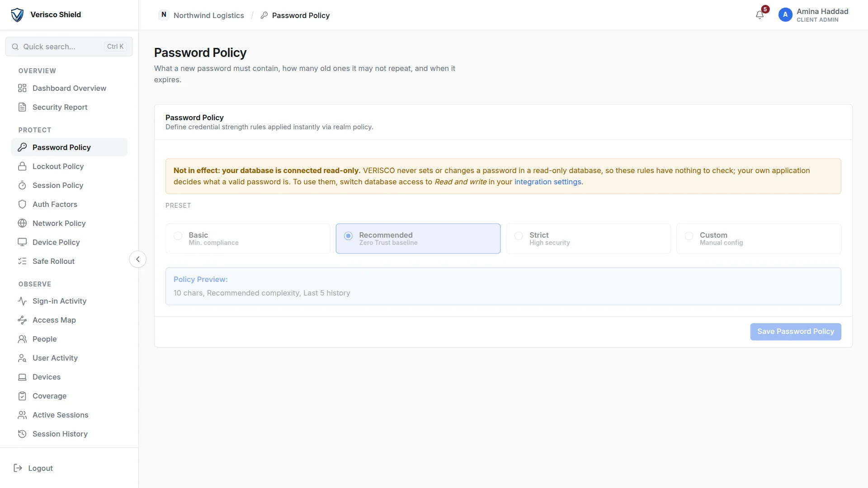Click the Ctrl K shortcut badge

115,47
